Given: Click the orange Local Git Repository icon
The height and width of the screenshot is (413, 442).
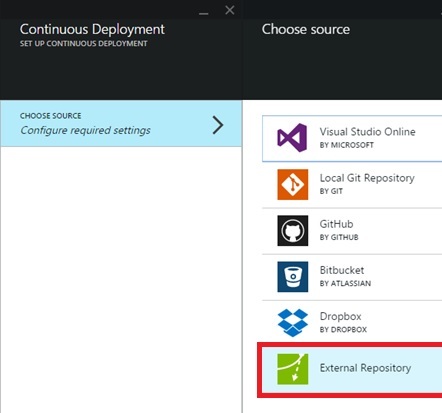Looking at the screenshot, I should point(293,184).
